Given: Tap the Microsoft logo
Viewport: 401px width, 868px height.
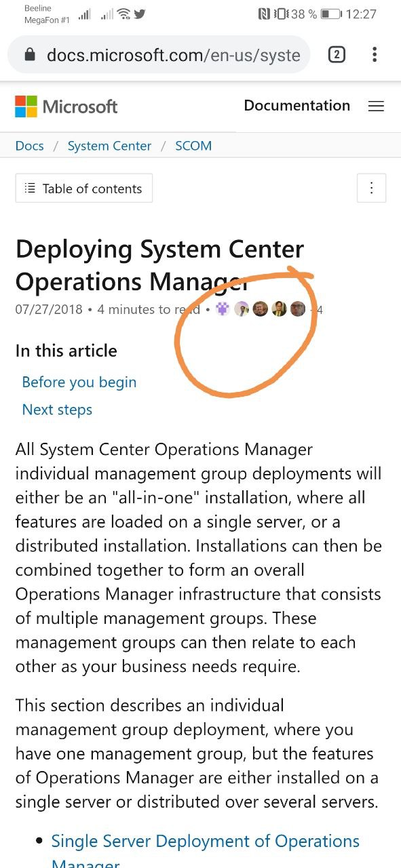Looking at the screenshot, I should click(x=66, y=106).
